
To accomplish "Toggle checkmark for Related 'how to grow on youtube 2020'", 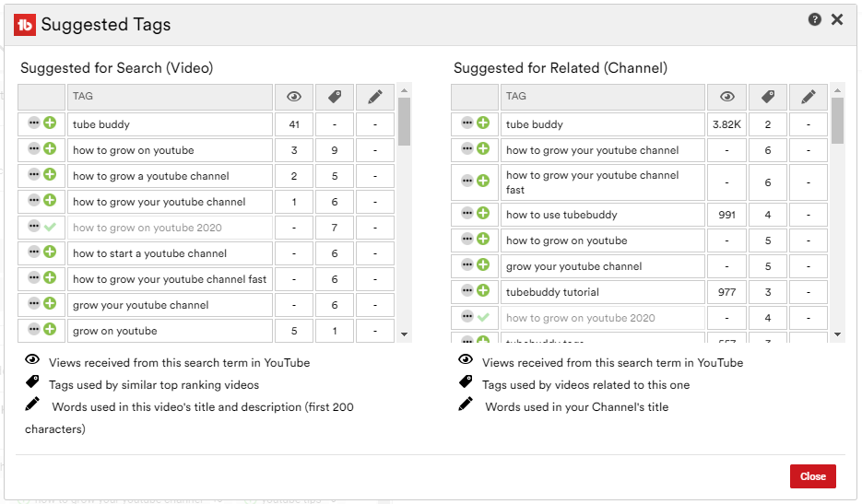I will pyautogui.click(x=483, y=317).
